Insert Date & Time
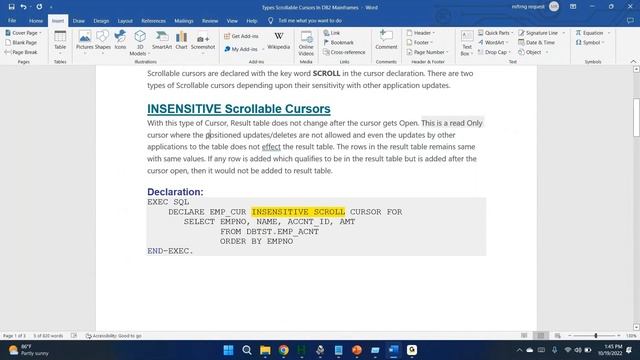 pyautogui.click(x=536, y=42)
